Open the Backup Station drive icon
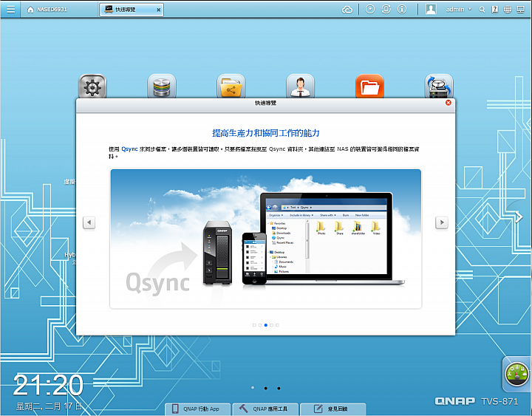Screen dimensions: 532x416 point(439,86)
